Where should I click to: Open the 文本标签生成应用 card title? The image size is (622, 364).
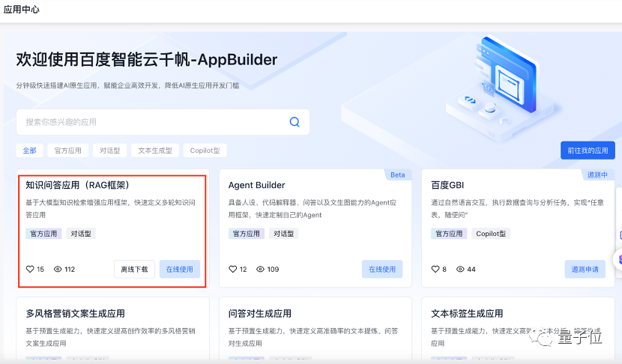click(467, 314)
